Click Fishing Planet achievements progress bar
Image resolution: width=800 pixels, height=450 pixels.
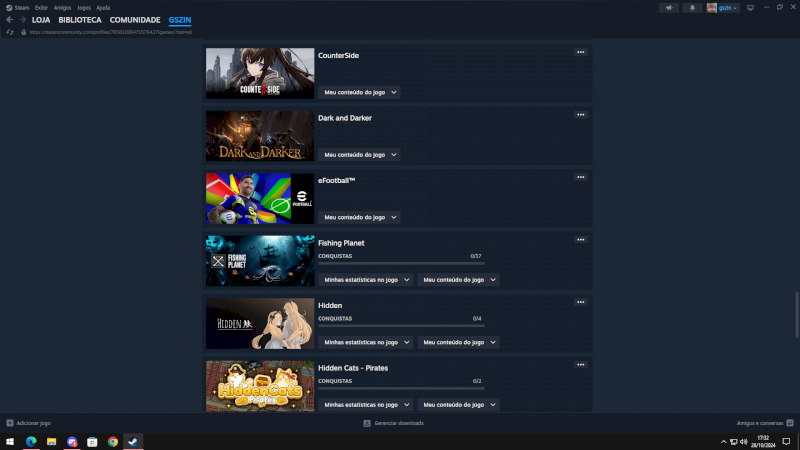coord(401,263)
